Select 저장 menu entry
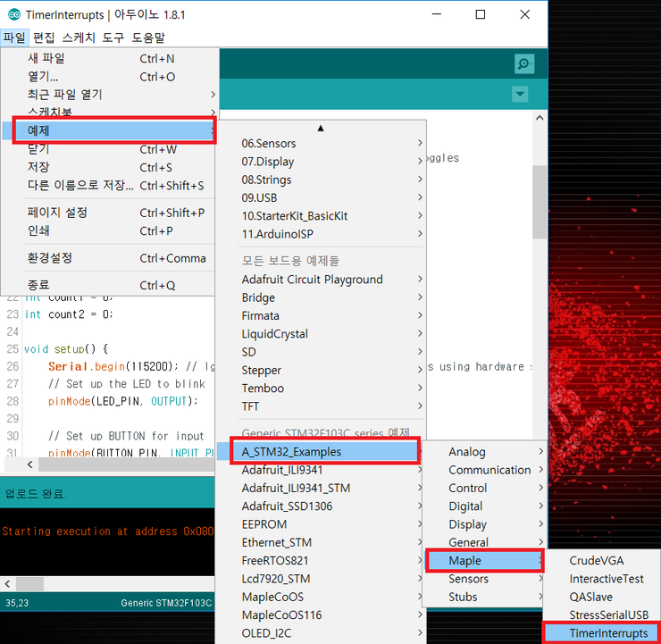 [110, 167]
